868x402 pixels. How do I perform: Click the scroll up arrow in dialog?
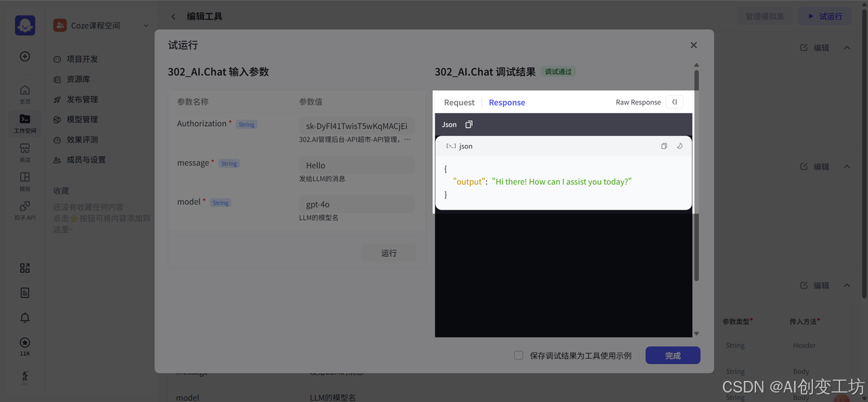tap(696, 65)
